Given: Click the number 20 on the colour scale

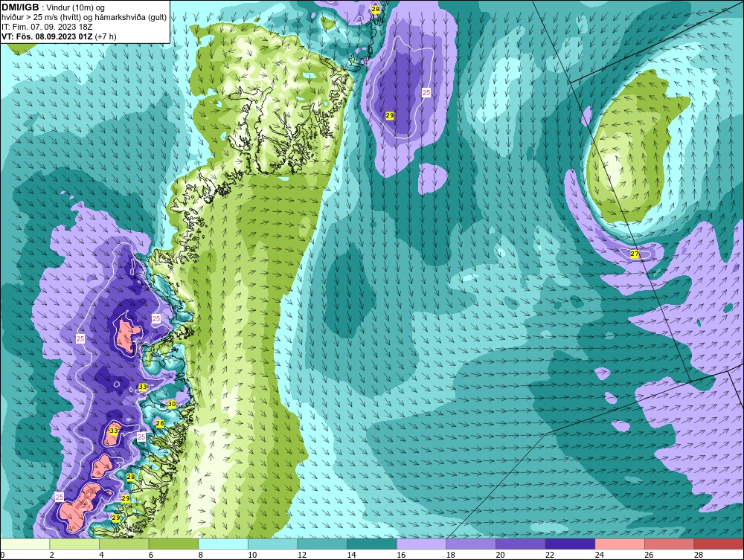Looking at the screenshot, I should point(500,555).
